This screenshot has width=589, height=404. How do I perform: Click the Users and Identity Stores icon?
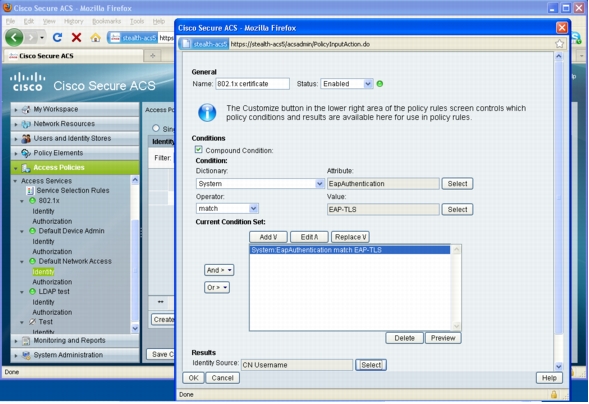tap(26, 139)
